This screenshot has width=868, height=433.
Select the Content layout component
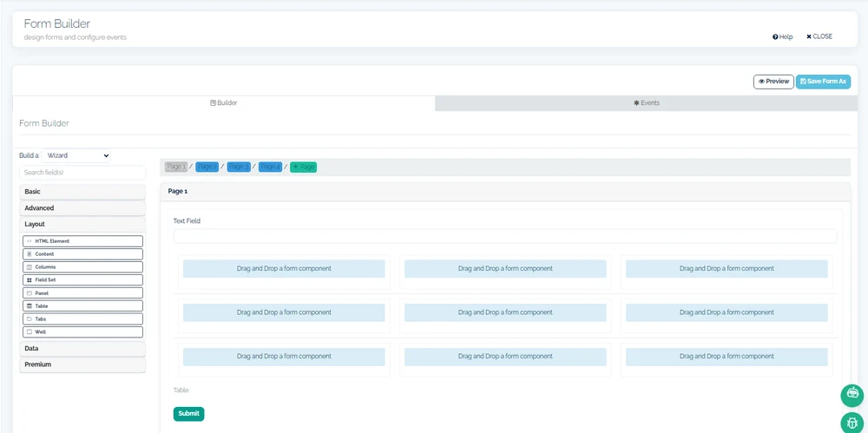tap(82, 254)
